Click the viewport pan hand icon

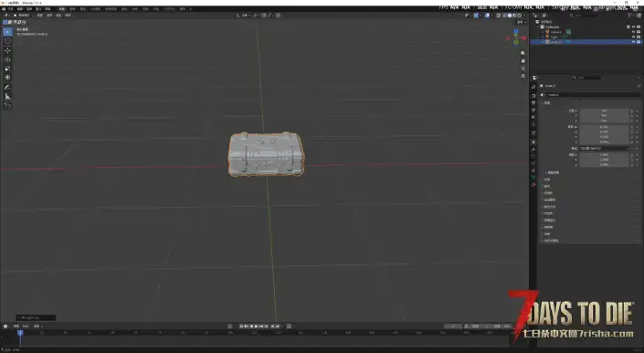pos(523,61)
